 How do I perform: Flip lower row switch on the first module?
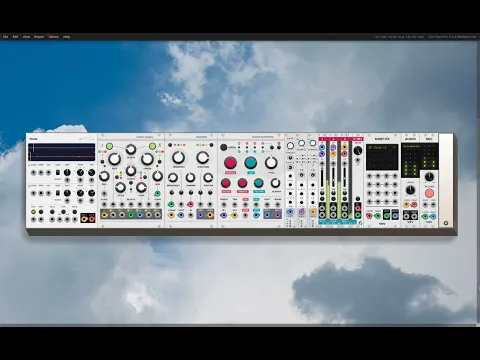pos(58,193)
